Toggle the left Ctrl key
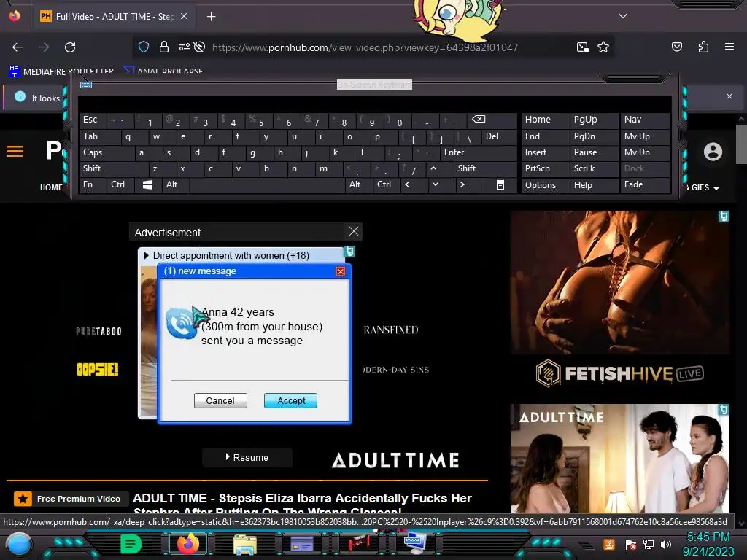Image resolution: width=747 pixels, height=560 pixels. pyautogui.click(x=120, y=184)
